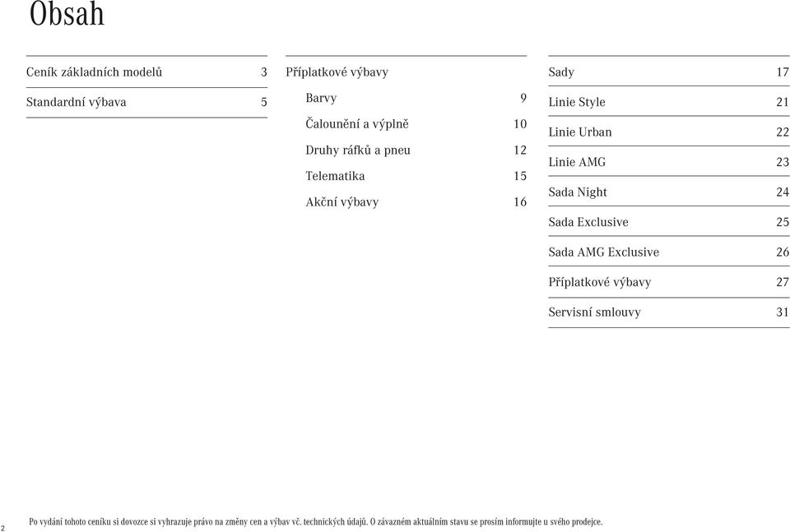This screenshot has height=532, width=790.
Task: Open the Servisní smlouvy entry
Action: coord(668,312)
